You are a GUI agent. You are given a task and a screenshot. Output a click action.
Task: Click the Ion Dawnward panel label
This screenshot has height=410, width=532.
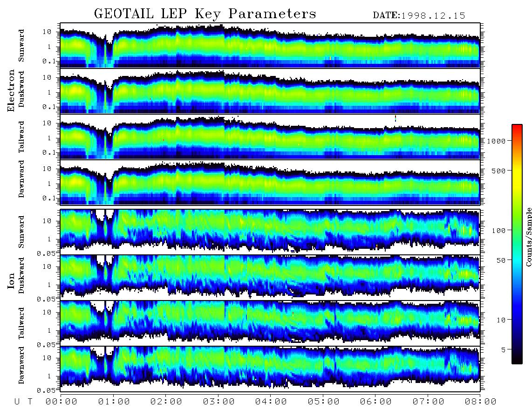pos(21,365)
